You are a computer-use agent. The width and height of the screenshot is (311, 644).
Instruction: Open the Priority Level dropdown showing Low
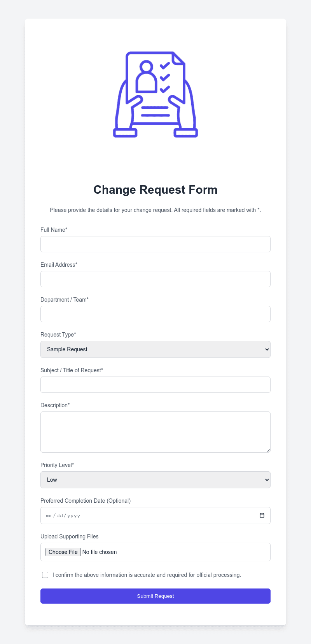click(x=155, y=479)
